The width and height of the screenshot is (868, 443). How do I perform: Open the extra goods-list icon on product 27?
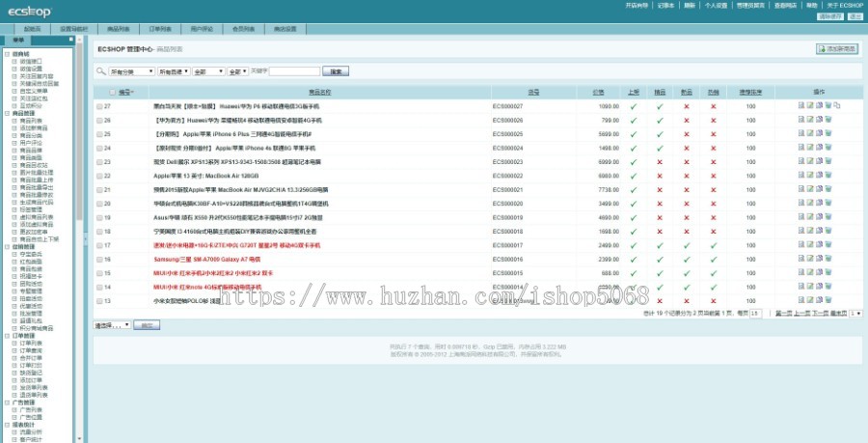click(837, 105)
